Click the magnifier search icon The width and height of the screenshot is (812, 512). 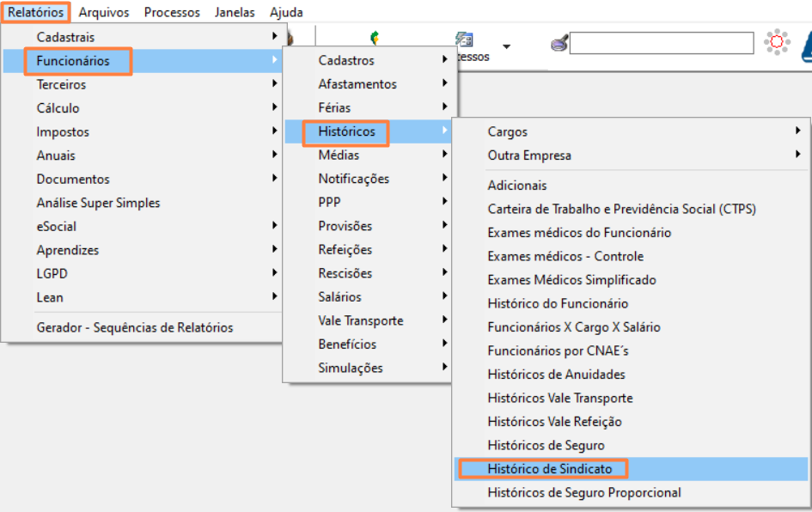[x=559, y=43]
